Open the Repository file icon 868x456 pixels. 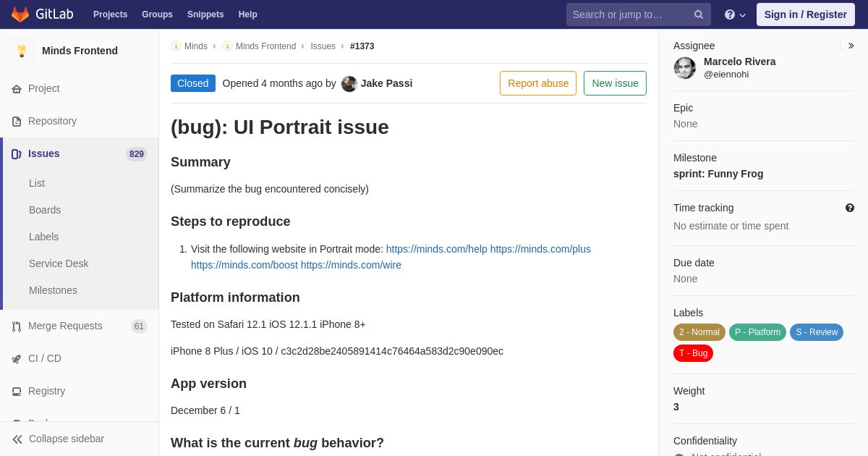17,122
